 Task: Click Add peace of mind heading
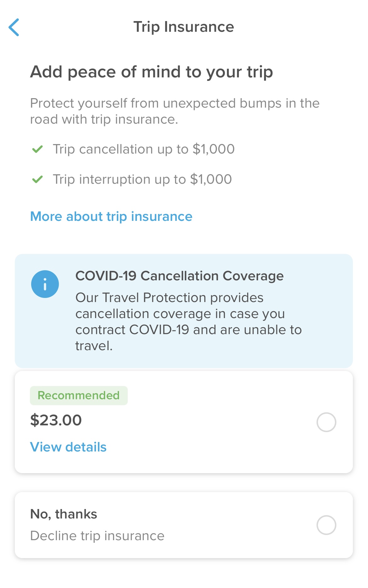[151, 72]
